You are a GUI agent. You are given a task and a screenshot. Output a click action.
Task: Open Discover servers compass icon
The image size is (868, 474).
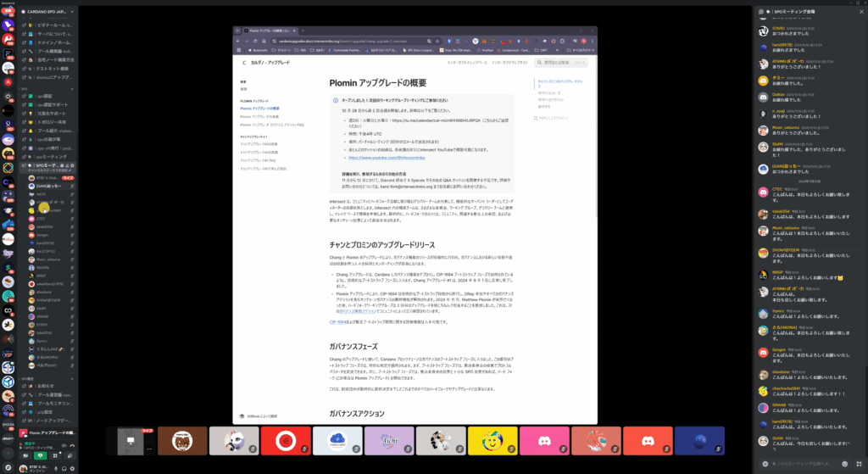click(x=8, y=468)
